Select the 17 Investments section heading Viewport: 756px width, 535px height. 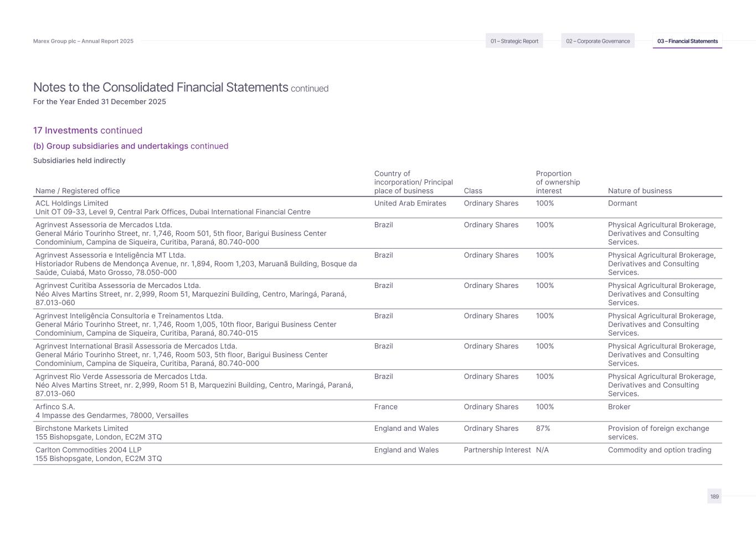tap(88, 131)
